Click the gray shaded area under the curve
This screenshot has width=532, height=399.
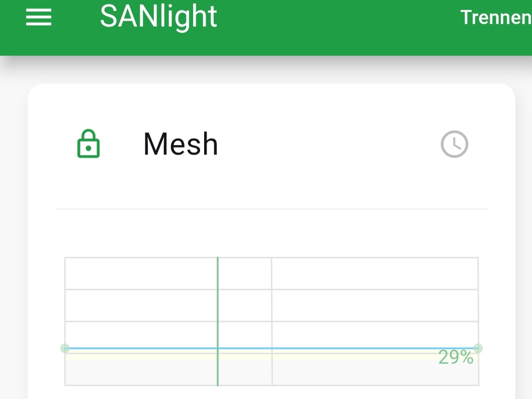click(x=272, y=372)
